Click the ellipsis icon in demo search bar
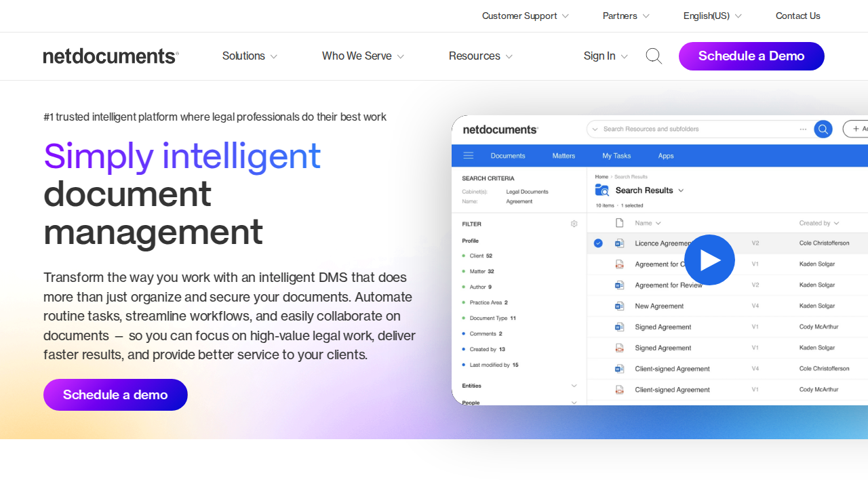The height and width of the screenshot is (488, 868). coord(803,129)
